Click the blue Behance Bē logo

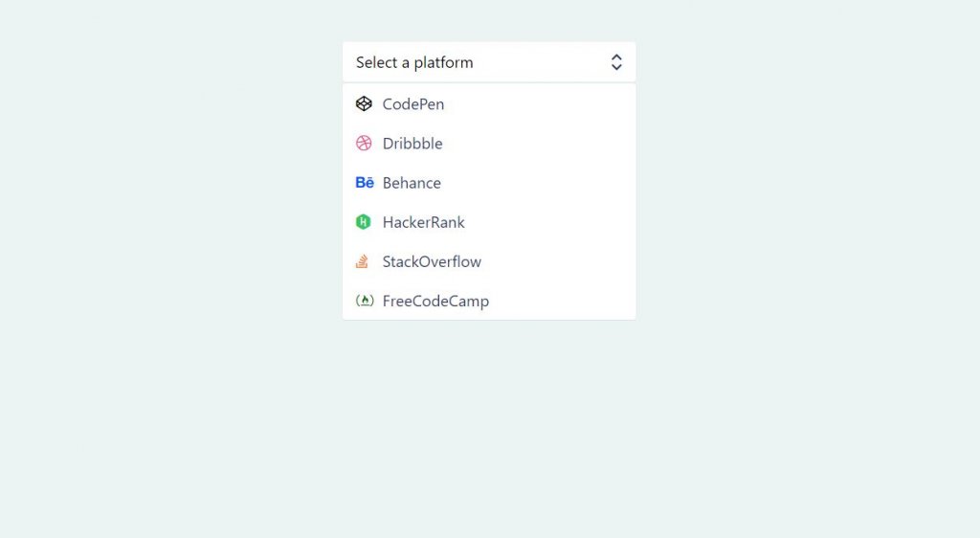pos(365,183)
